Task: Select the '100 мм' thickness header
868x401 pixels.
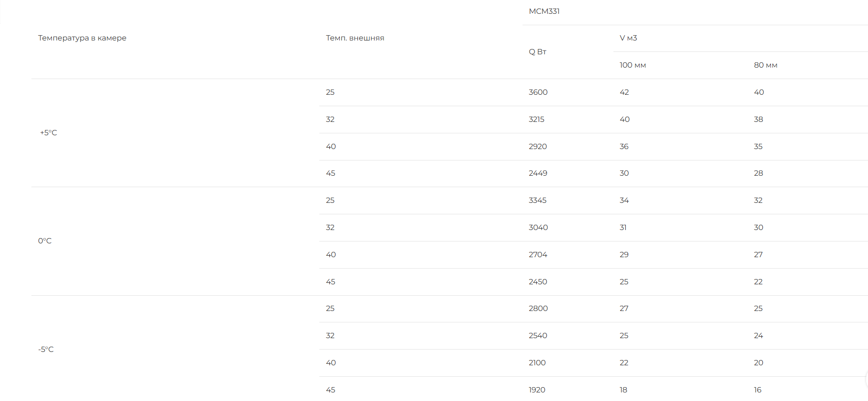Action: (632, 65)
